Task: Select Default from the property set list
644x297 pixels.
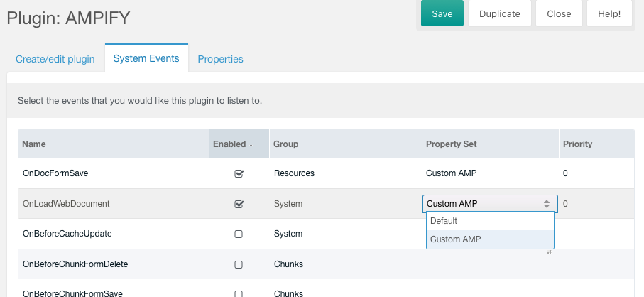Action: coord(490,221)
